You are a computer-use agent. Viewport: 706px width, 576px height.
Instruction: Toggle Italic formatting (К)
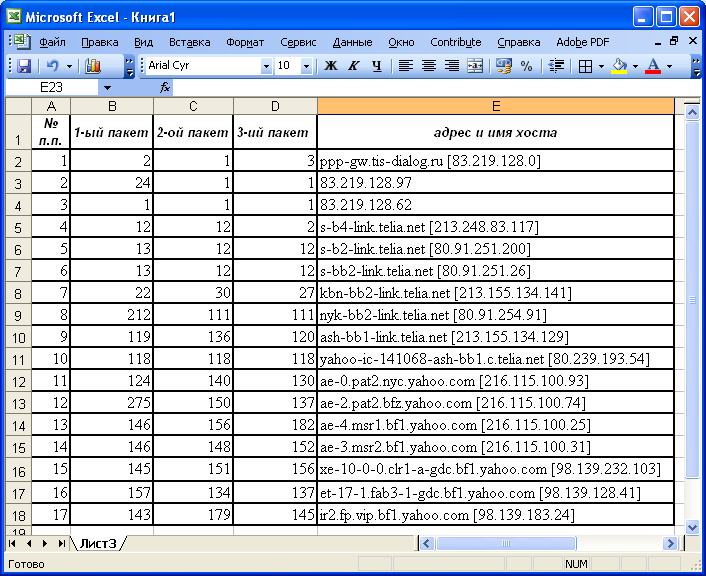(x=354, y=66)
